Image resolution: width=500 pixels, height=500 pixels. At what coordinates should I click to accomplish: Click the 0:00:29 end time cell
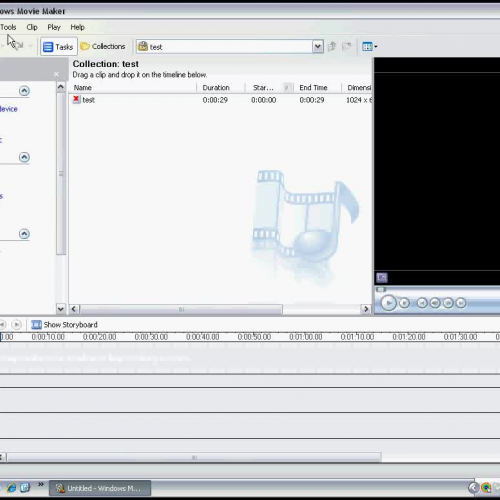click(x=312, y=100)
